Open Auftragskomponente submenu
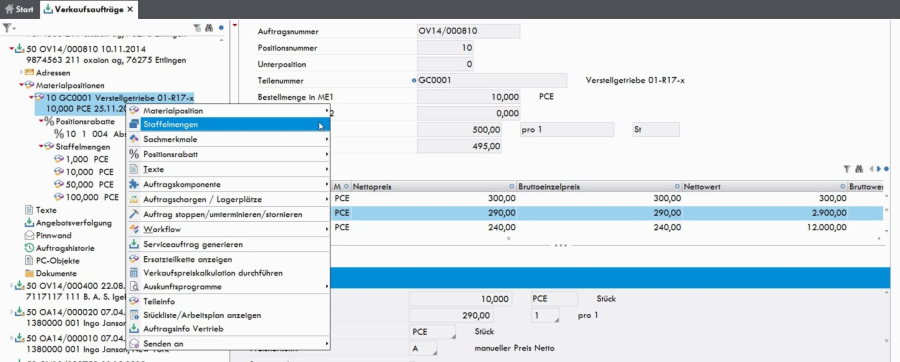Viewport: 900px width, 362px height. [228, 184]
